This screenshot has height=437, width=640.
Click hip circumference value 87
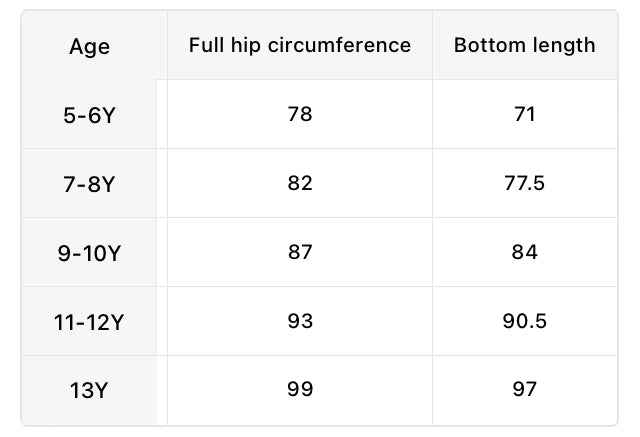[x=299, y=252]
